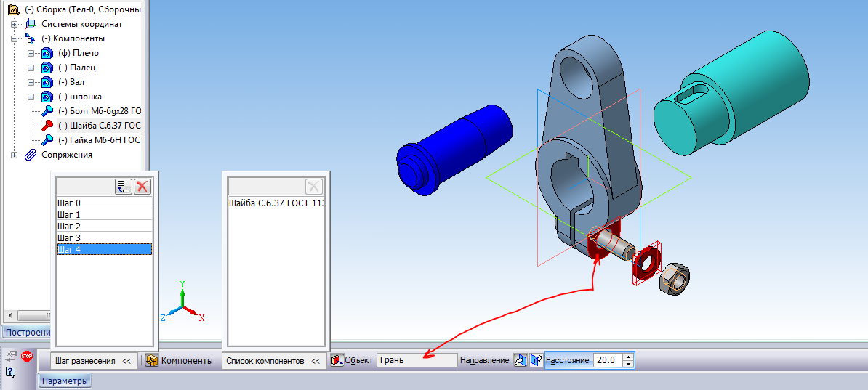
Task: Click the add step icon above step list
Action: [123, 187]
